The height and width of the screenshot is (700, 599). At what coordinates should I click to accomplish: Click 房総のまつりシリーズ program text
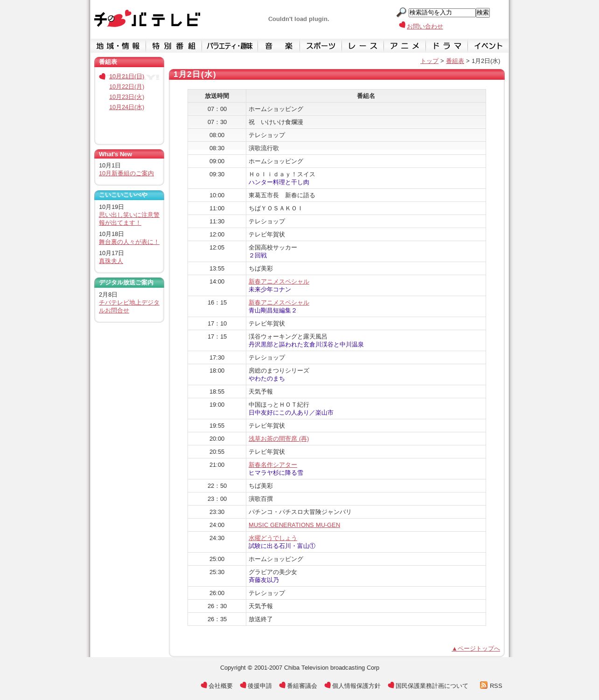point(279,371)
